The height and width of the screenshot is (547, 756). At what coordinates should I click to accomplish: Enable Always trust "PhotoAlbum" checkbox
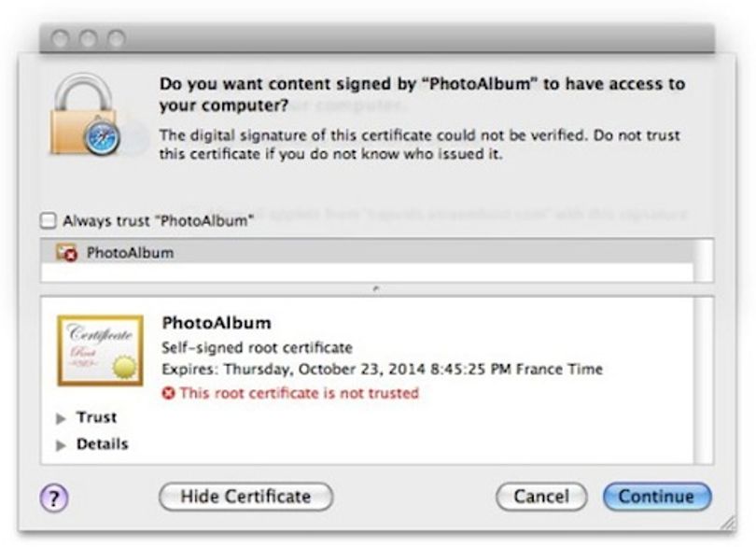click(x=49, y=220)
